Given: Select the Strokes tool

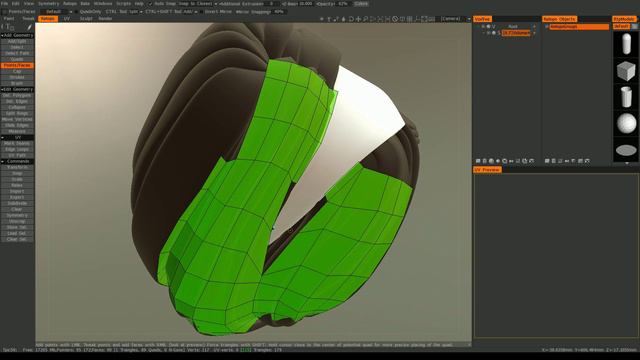Looking at the screenshot, I should (17, 78).
